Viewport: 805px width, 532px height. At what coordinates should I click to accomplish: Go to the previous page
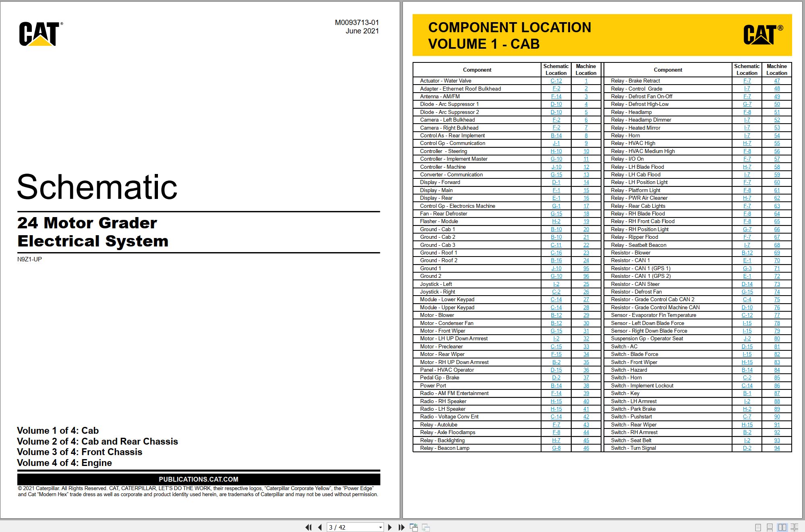pyautogui.click(x=320, y=527)
